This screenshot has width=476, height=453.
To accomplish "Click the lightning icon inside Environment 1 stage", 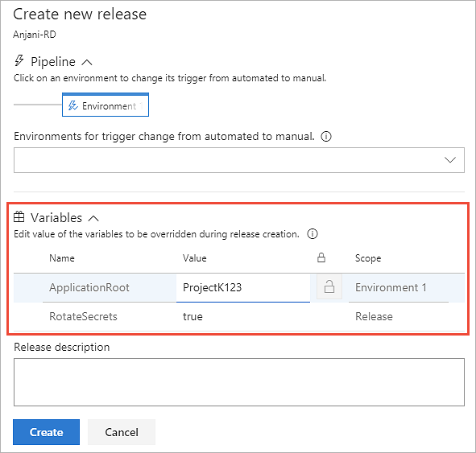I will (72, 106).
